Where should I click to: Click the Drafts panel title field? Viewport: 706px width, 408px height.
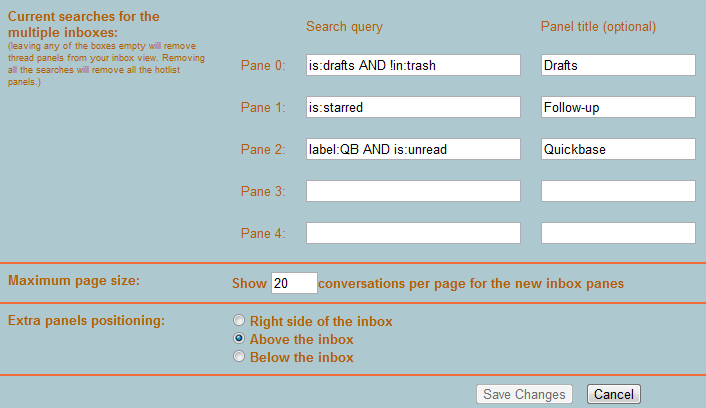pos(617,65)
